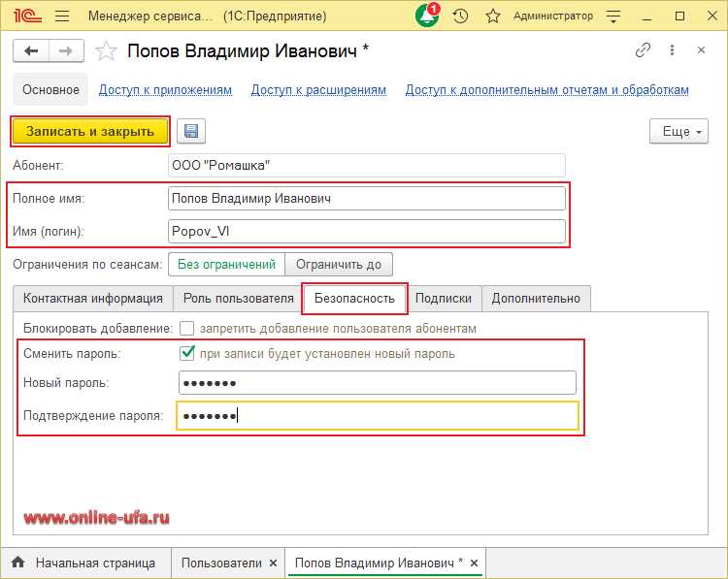Click the save floppy disk icon
Viewport: 728px width, 579px height.
190,132
